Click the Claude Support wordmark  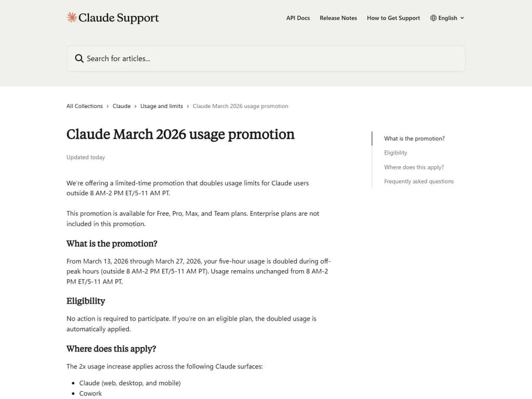118,18
